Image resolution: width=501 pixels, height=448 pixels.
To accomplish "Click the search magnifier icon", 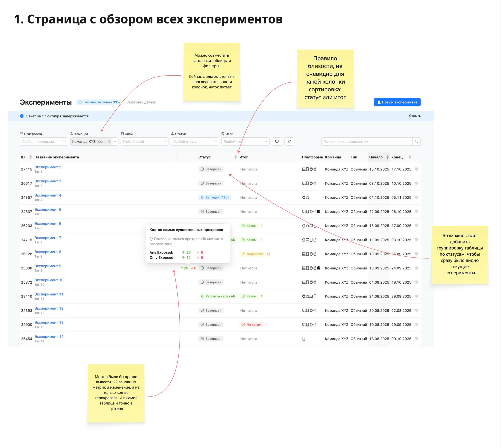I will [x=416, y=142].
